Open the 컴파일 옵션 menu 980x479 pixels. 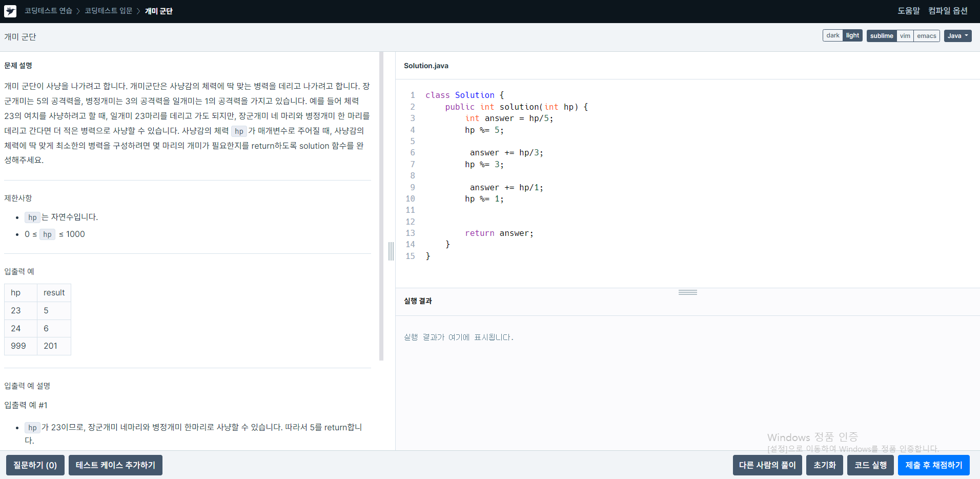click(x=948, y=10)
